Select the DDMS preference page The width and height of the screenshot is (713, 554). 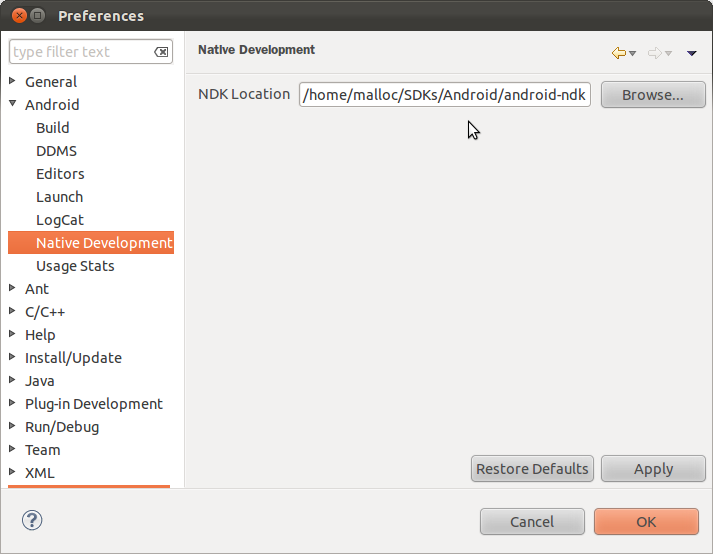tap(56, 151)
